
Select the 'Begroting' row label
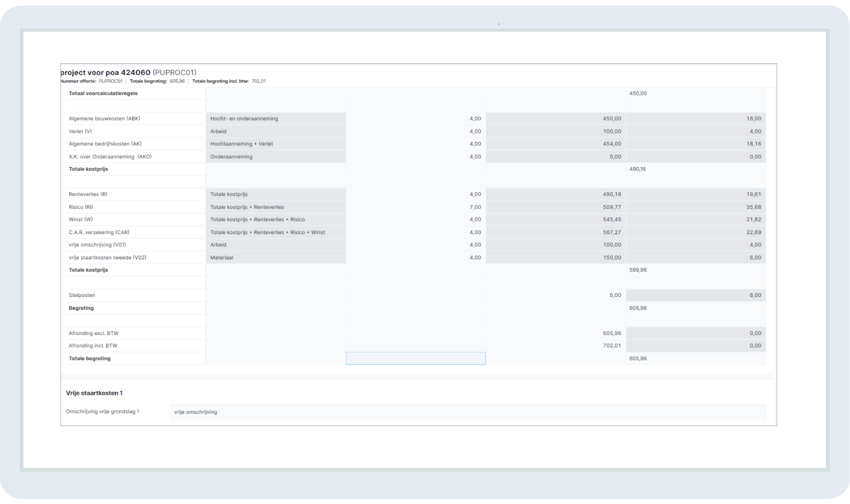click(x=81, y=308)
